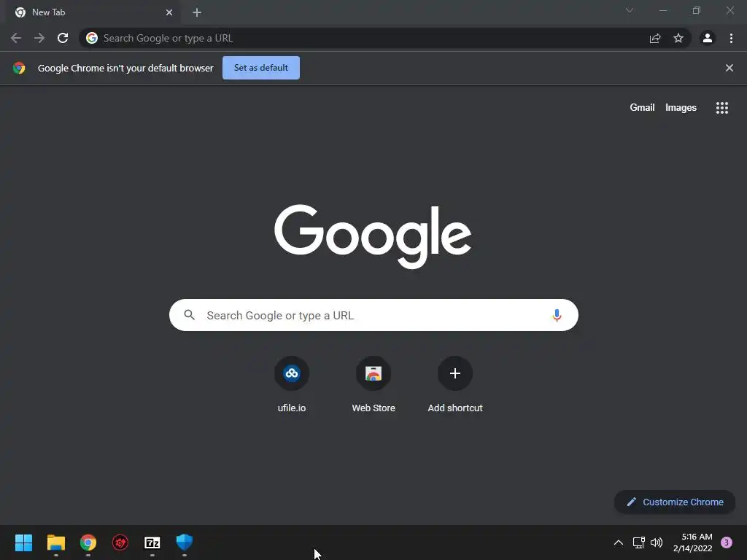Viewport: 747px width, 560px height.
Task: Open the Web Store shortcut
Action: click(x=373, y=384)
